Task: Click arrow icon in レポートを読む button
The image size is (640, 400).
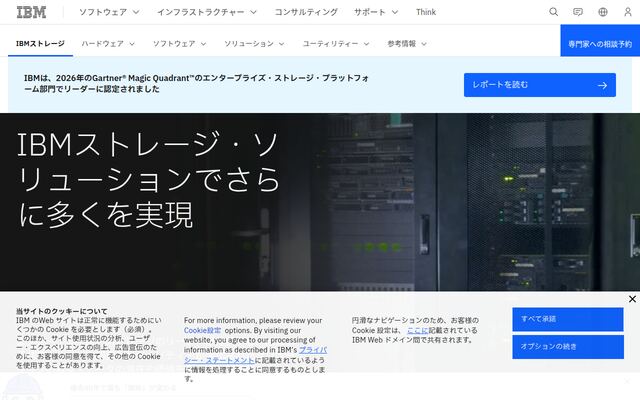Action: [x=602, y=85]
